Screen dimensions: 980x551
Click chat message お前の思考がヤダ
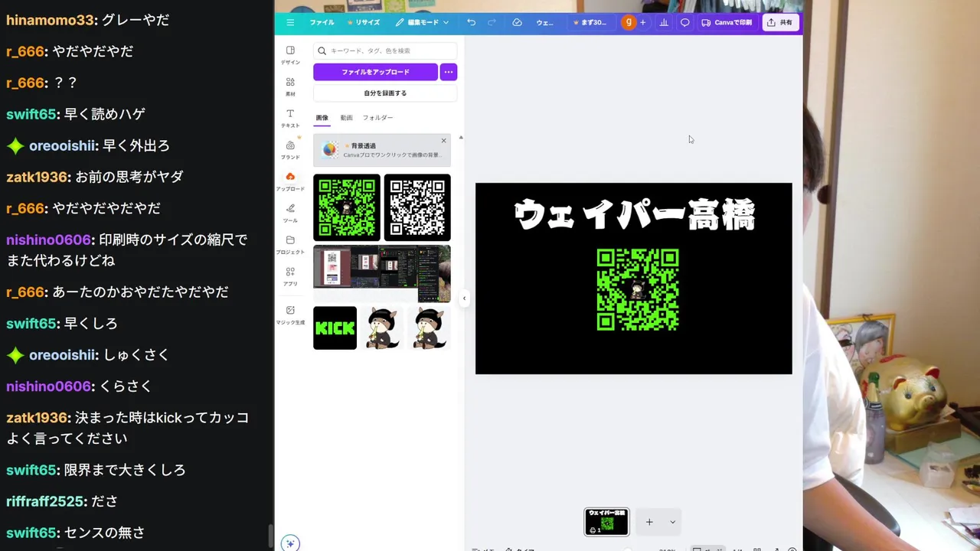129,177
